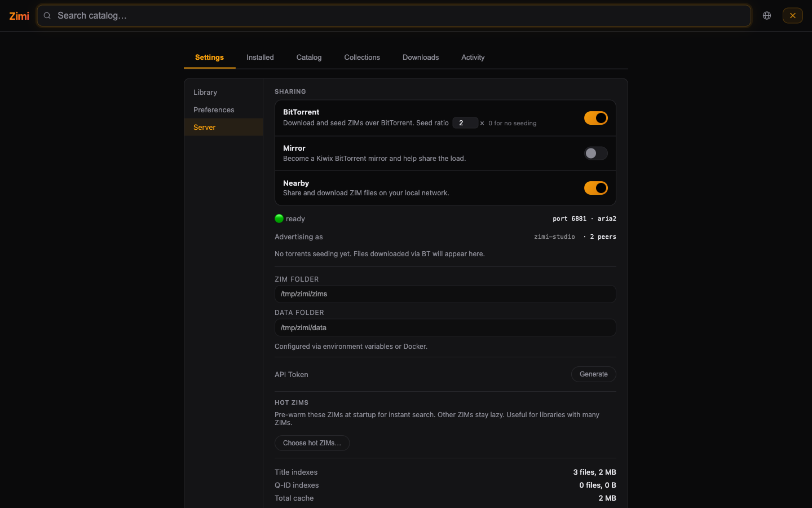Click the 'Advertising as' label
812x508 pixels.
coord(299,237)
